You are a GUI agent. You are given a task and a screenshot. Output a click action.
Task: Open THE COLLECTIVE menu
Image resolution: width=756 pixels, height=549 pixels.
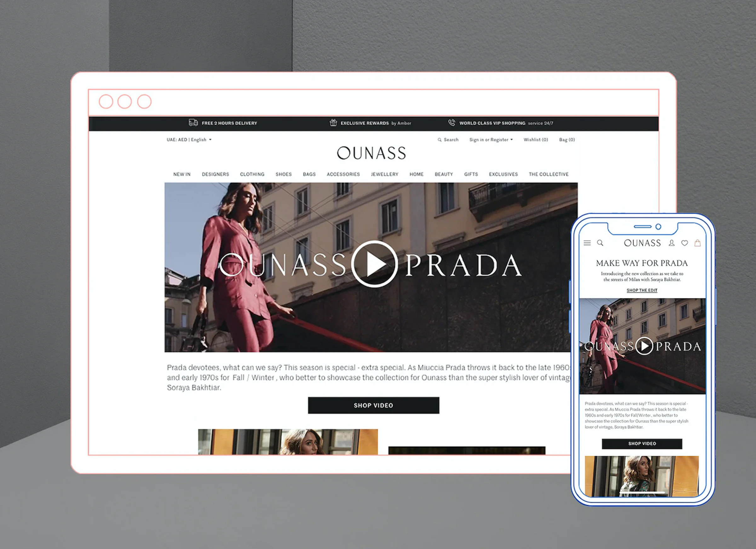tap(548, 174)
